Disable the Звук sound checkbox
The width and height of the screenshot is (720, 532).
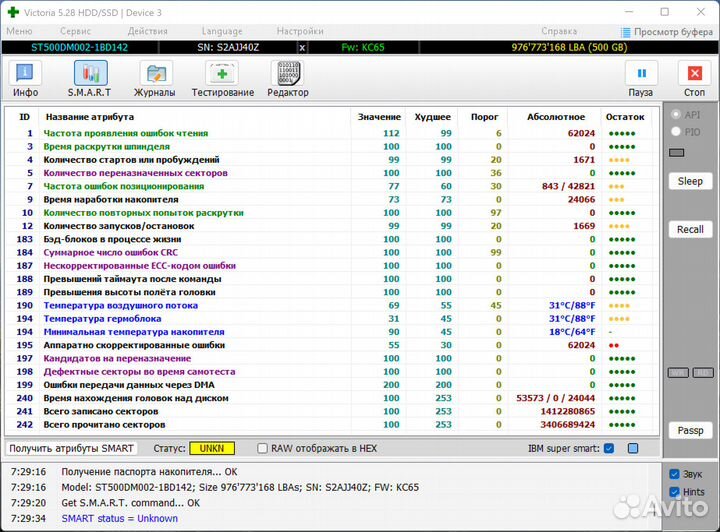674,474
